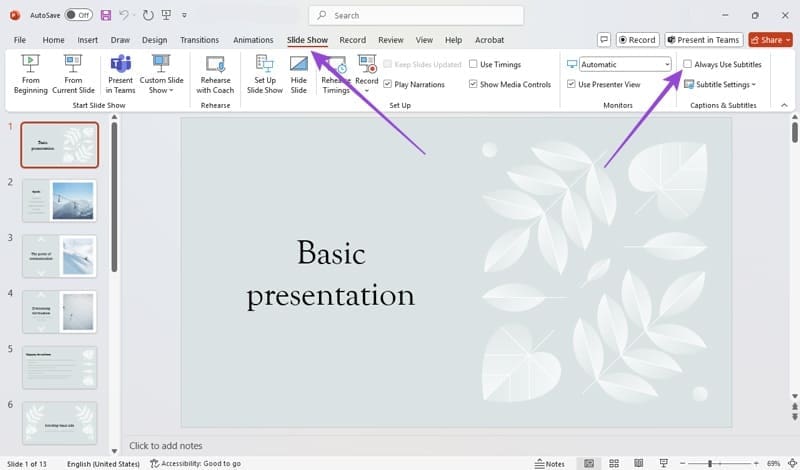Open the Animations tab
Viewport: 800px width, 470px height.
pyautogui.click(x=253, y=40)
